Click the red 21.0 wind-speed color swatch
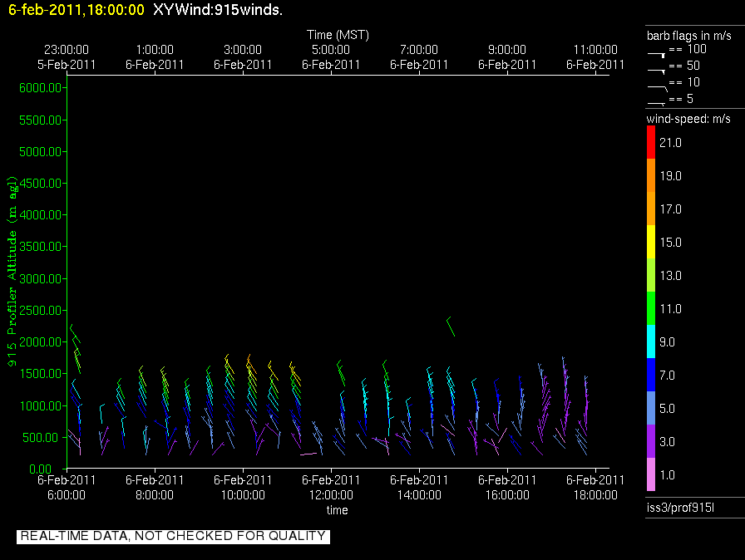Viewport: 745px width, 560px height. (x=651, y=143)
